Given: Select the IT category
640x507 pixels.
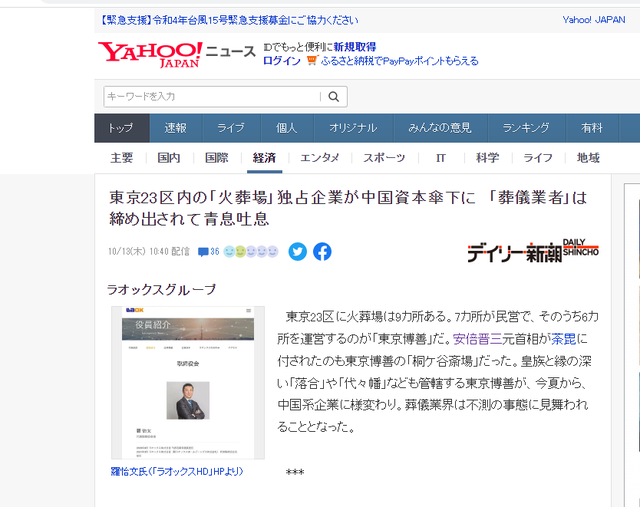Looking at the screenshot, I should pyautogui.click(x=441, y=158).
